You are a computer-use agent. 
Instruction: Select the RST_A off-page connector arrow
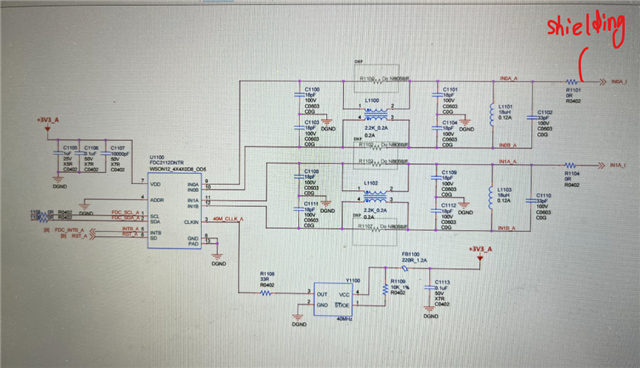(93, 236)
